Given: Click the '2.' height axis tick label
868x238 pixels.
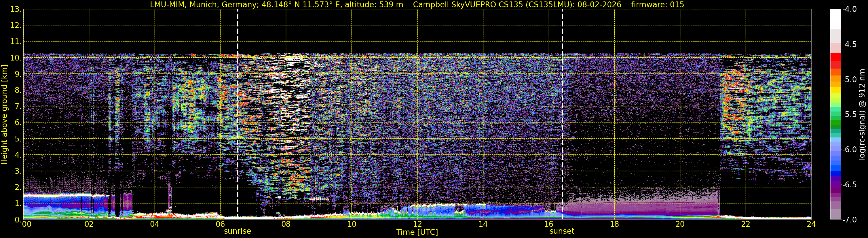Looking at the screenshot, I should 18,188.
